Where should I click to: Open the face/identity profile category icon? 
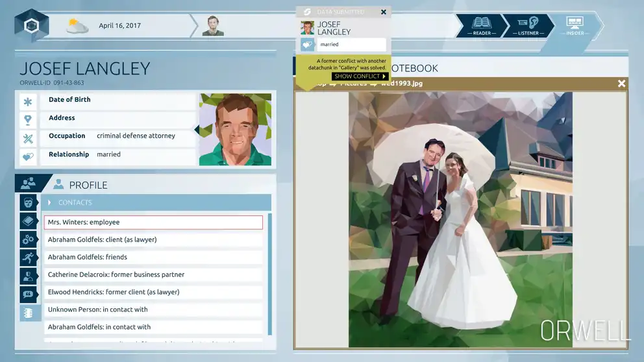[x=28, y=203]
